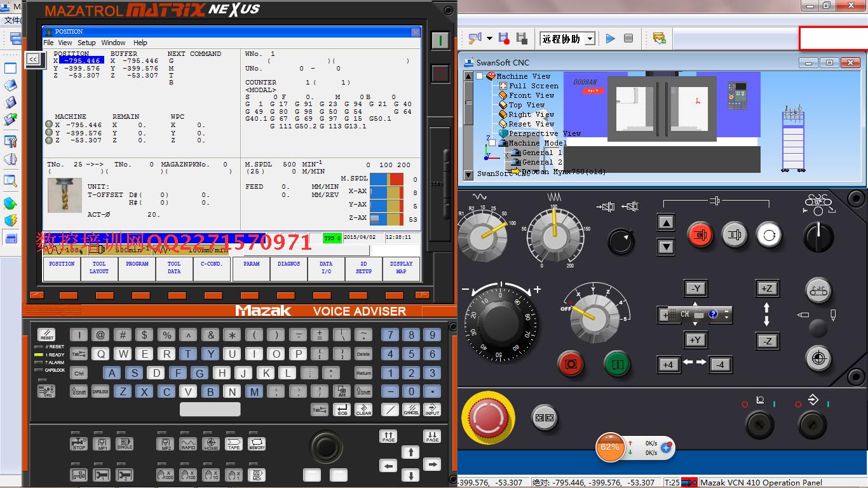The height and width of the screenshot is (488, 868).
Task: Hit the red feed hold button
Action: (x=571, y=365)
